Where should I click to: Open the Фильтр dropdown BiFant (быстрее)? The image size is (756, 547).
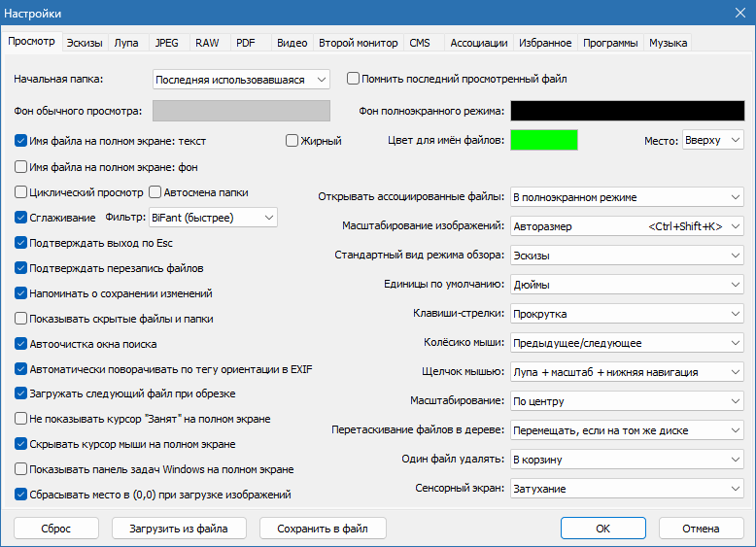tap(213, 218)
